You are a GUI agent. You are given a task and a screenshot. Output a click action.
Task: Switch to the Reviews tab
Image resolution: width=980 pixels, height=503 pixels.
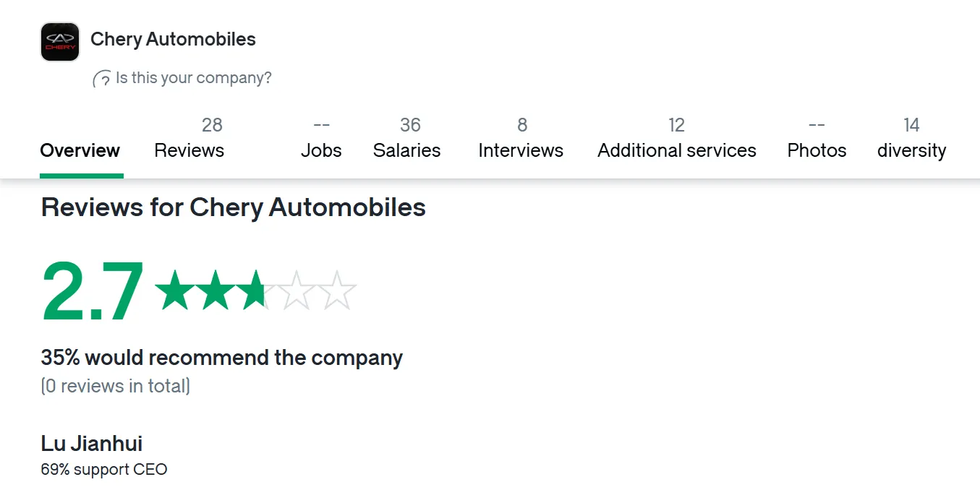(x=189, y=139)
